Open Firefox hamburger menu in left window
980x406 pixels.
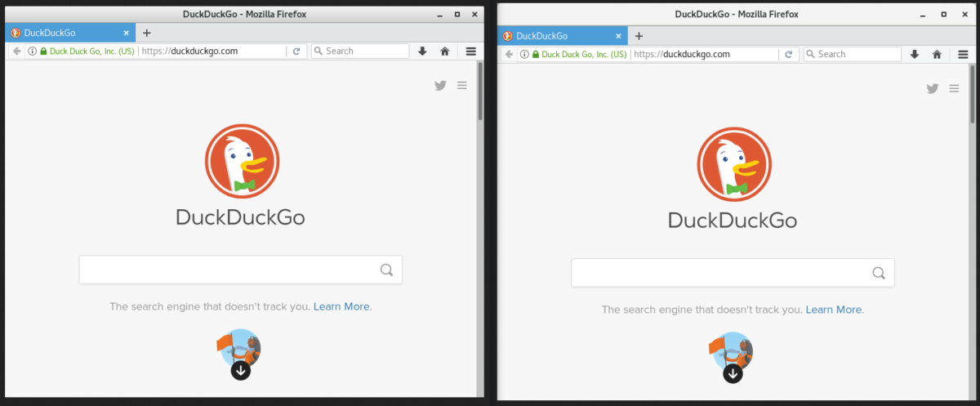coord(471,51)
